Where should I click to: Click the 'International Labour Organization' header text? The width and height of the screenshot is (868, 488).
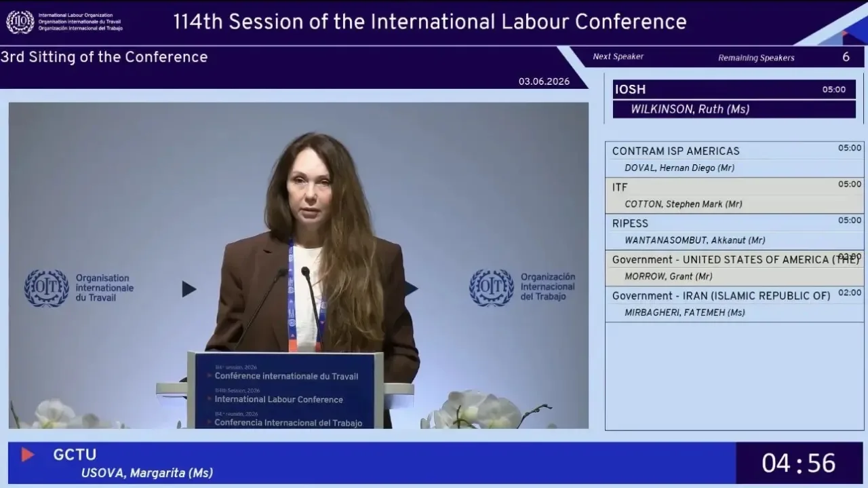[x=75, y=15]
